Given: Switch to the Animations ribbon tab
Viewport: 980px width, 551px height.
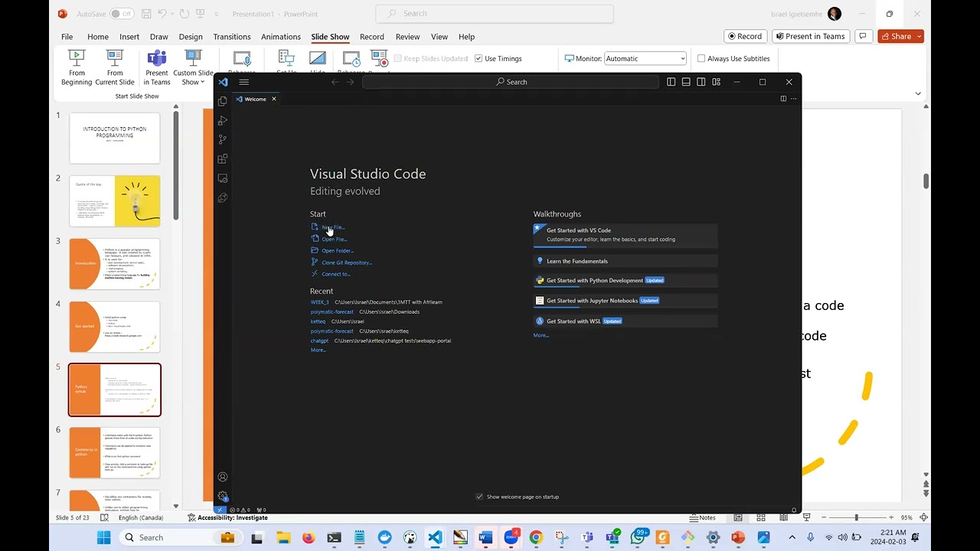Looking at the screenshot, I should tap(280, 36).
